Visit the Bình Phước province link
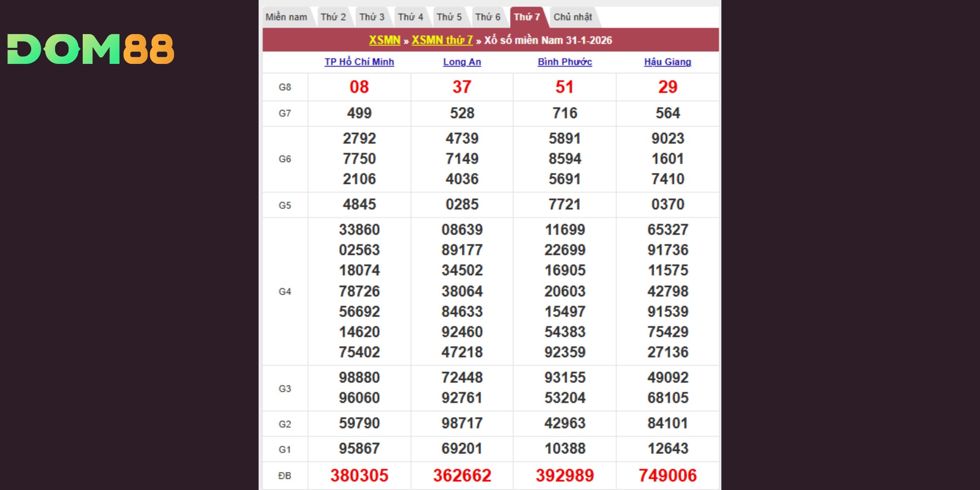Screen dimensions: 980x490 pyautogui.click(x=564, y=62)
